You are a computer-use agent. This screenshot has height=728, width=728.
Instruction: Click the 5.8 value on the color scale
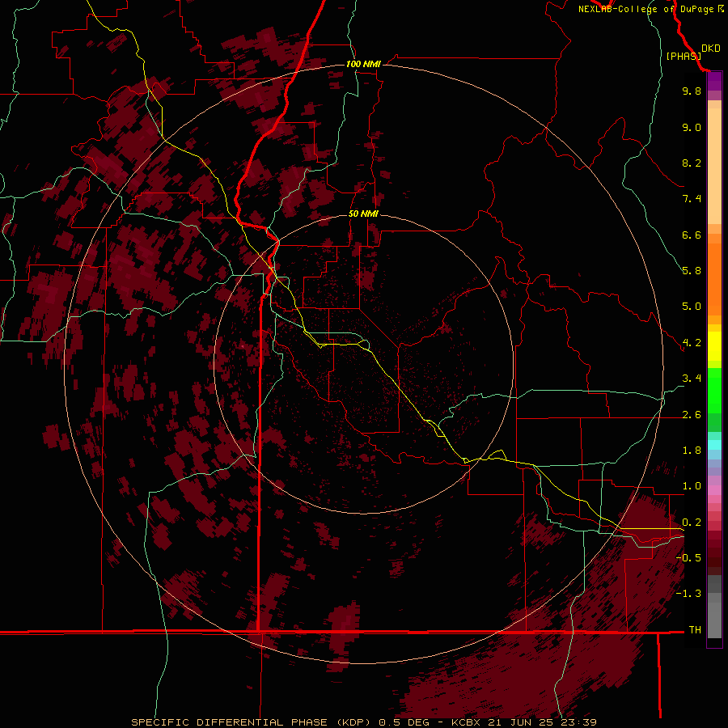click(x=692, y=271)
